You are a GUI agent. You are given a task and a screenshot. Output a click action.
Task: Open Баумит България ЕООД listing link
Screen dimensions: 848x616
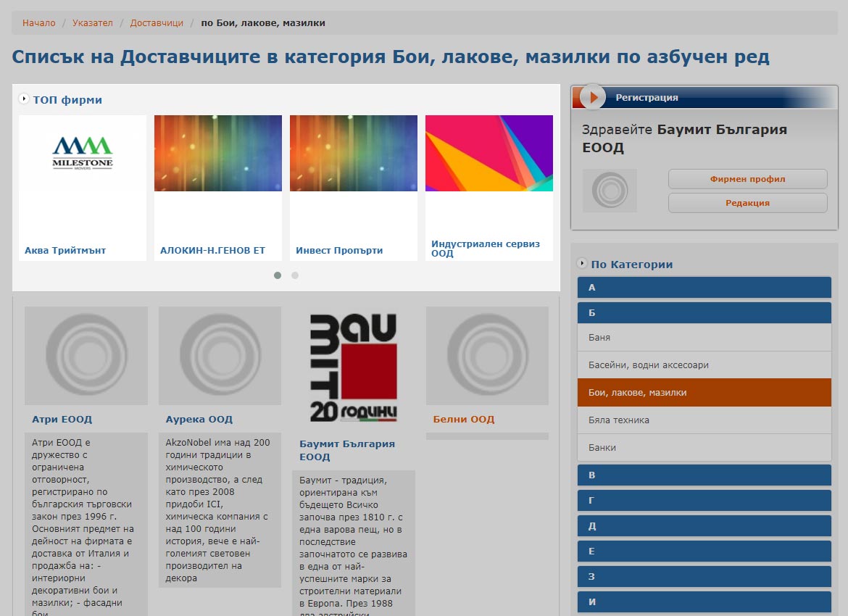pyautogui.click(x=347, y=450)
